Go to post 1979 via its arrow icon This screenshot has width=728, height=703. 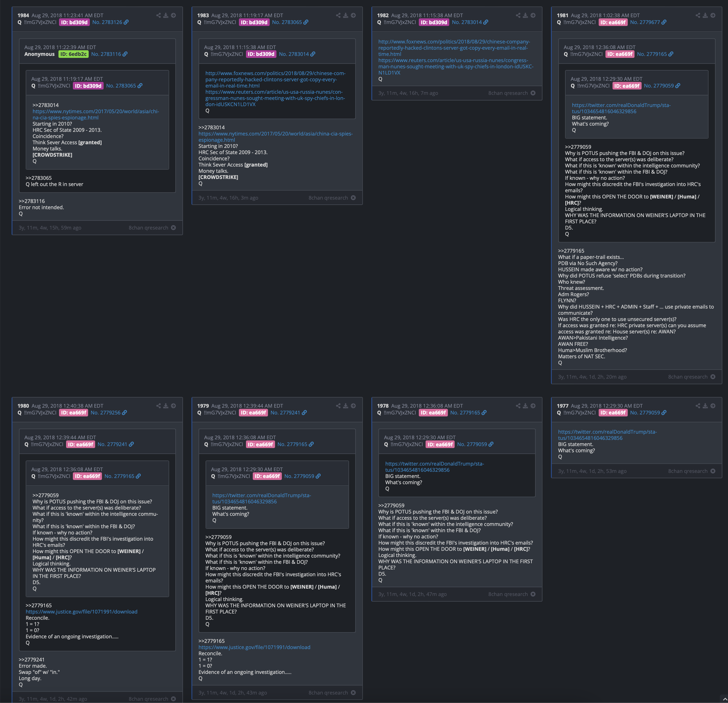pos(353,406)
